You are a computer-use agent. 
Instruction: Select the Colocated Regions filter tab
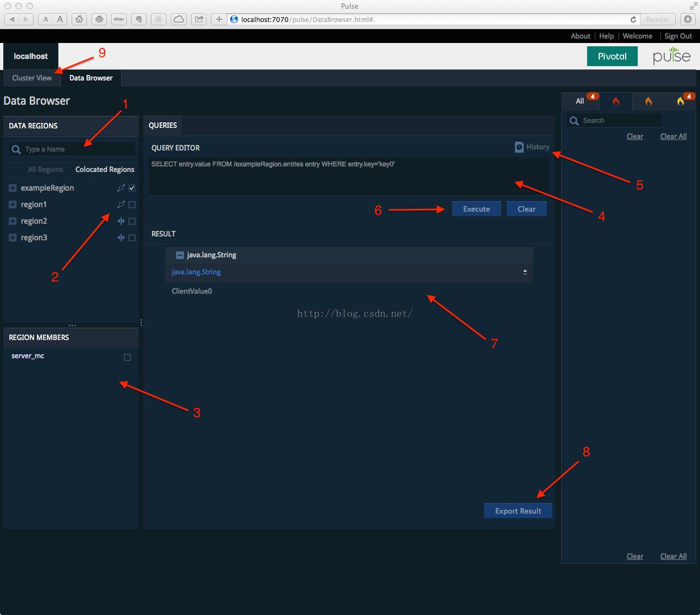click(105, 170)
